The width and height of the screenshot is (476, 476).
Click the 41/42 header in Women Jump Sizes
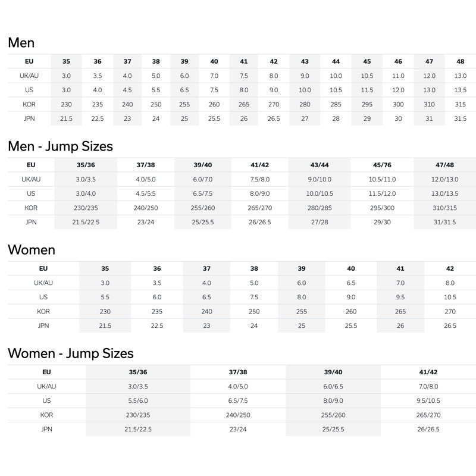point(427,372)
